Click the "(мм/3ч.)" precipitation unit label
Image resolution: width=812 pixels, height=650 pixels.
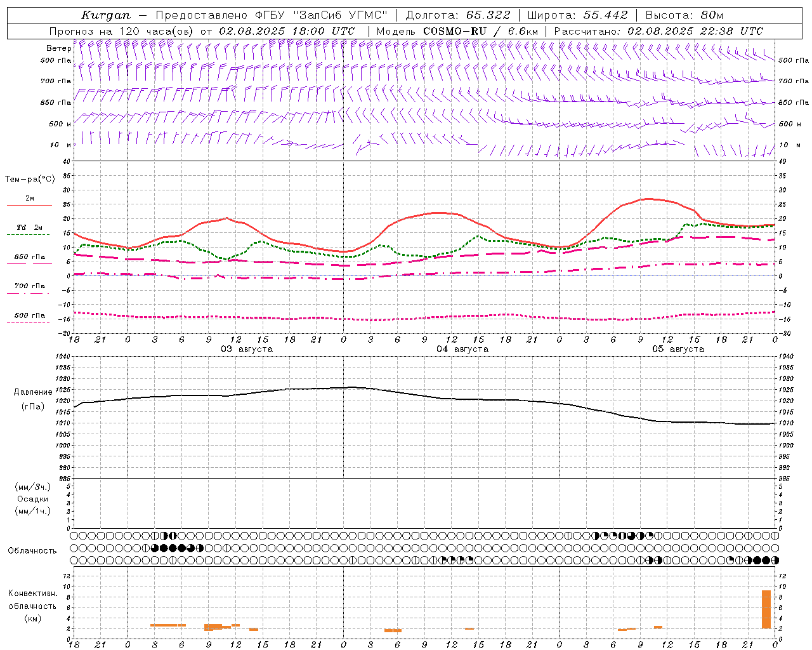[33, 487]
